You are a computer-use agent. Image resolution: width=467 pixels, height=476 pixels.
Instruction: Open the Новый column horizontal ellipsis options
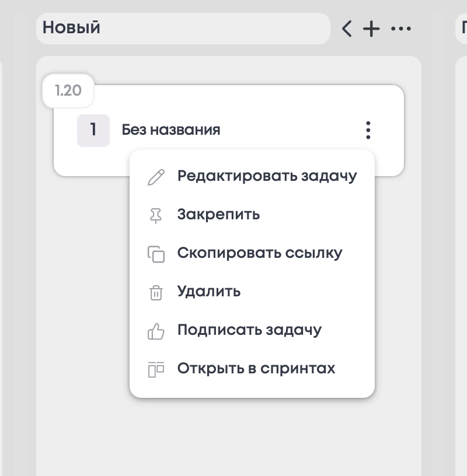point(400,29)
